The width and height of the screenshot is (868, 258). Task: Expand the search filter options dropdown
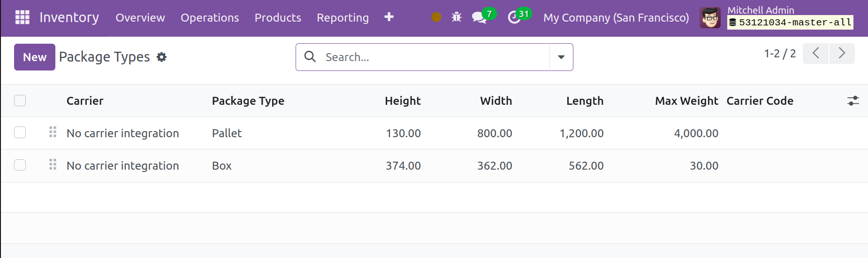pos(561,57)
